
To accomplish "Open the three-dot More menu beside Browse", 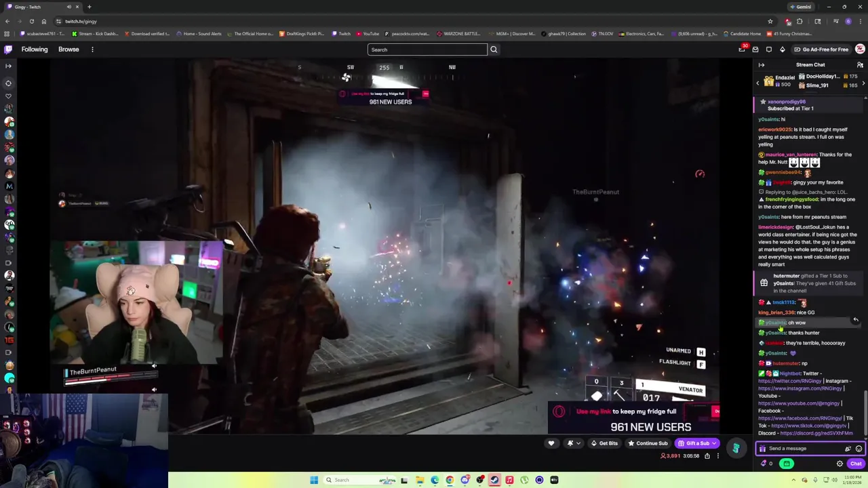I will tap(92, 49).
